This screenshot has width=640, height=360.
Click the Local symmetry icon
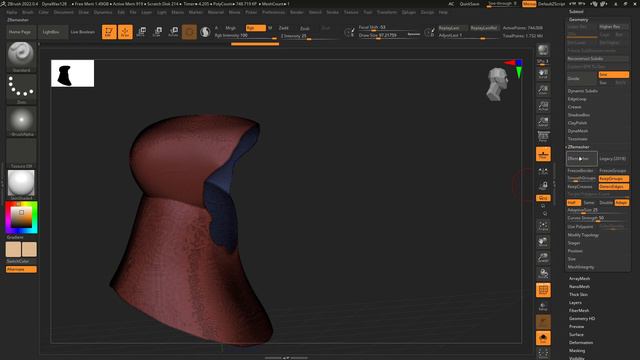(x=543, y=171)
